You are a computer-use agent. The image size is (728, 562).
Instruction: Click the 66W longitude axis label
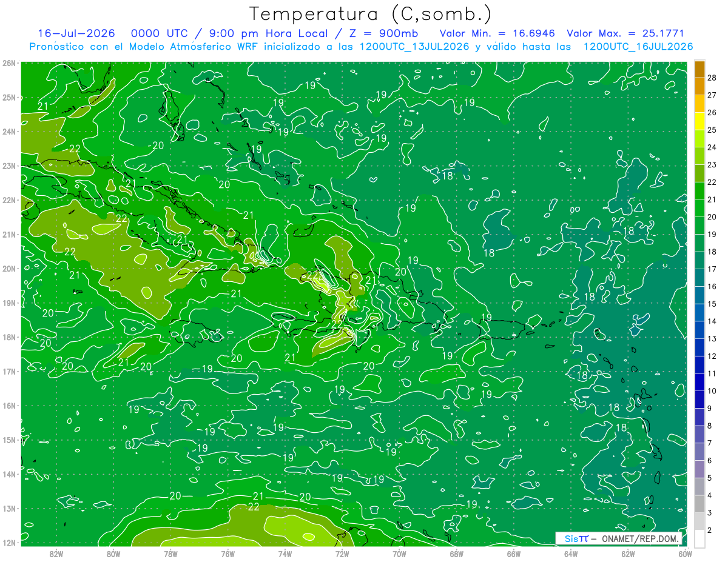[x=513, y=554]
